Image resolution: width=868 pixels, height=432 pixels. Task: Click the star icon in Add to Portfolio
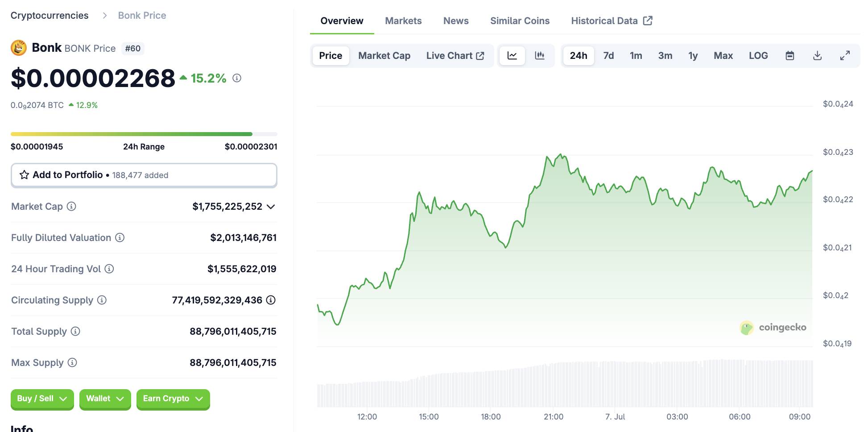point(24,175)
